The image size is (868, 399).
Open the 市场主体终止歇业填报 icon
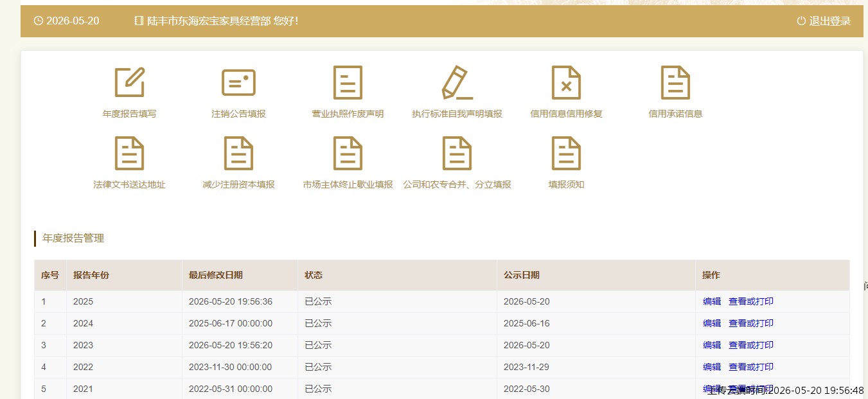coord(348,154)
